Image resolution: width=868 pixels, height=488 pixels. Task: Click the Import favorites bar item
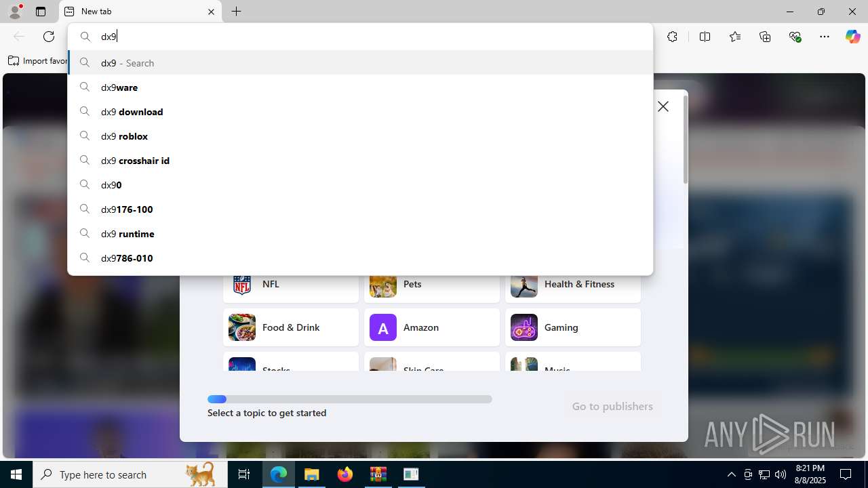click(37, 61)
